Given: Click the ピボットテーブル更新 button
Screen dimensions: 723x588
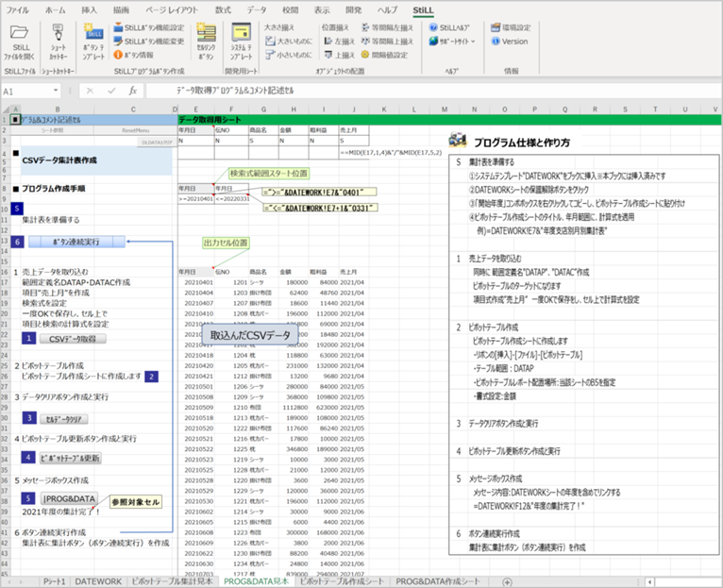Looking at the screenshot, I should [x=70, y=458].
